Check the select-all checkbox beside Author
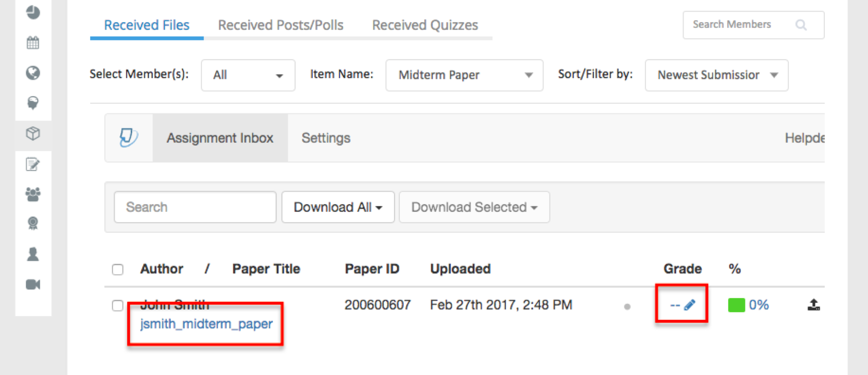 117,269
